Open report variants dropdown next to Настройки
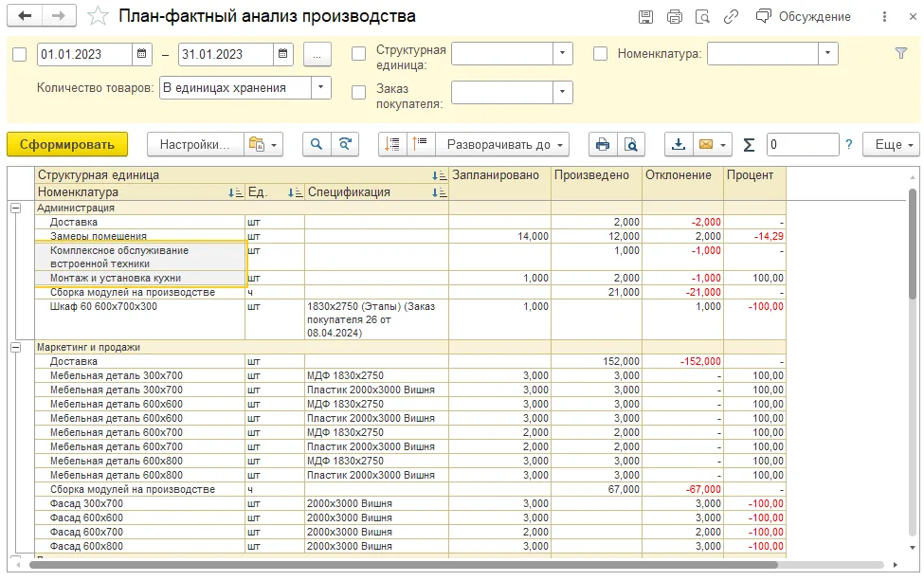This screenshot has width=924, height=581. [263, 144]
